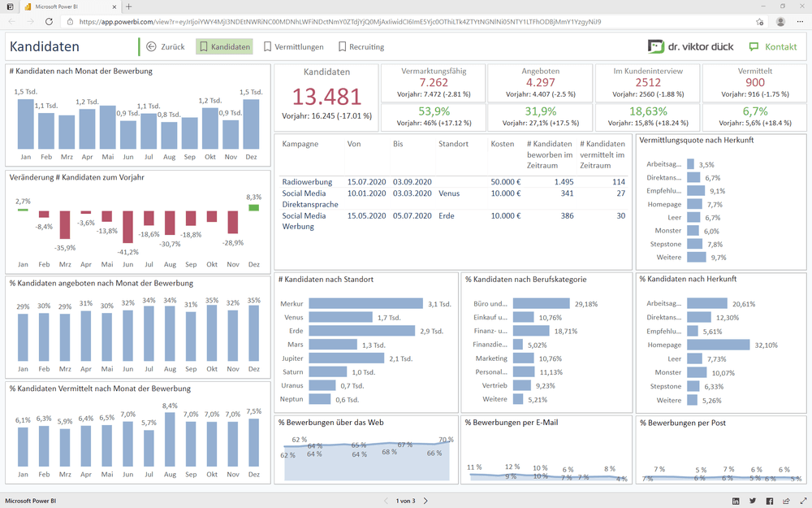Open the Recruiting tab

[x=361, y=47]
